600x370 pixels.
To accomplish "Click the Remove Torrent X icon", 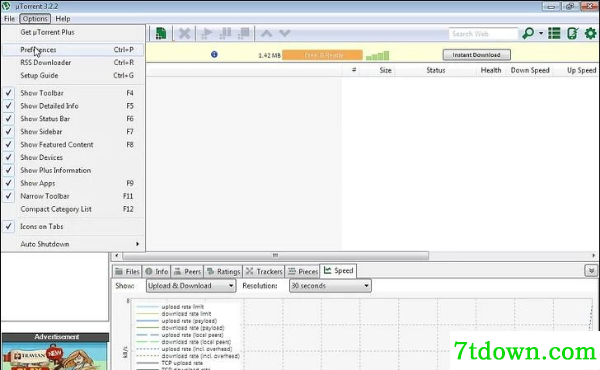I will pyautogui.click(x=184, y=34).
